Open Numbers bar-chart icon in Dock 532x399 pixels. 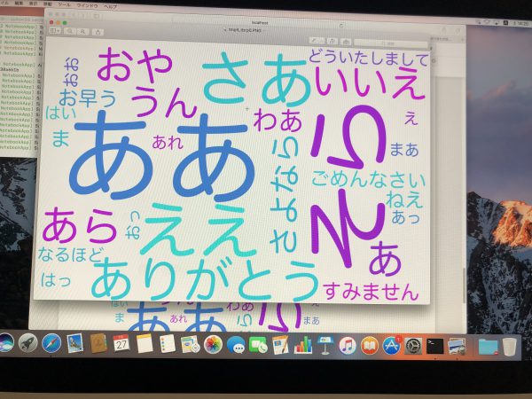coord(303,345)
